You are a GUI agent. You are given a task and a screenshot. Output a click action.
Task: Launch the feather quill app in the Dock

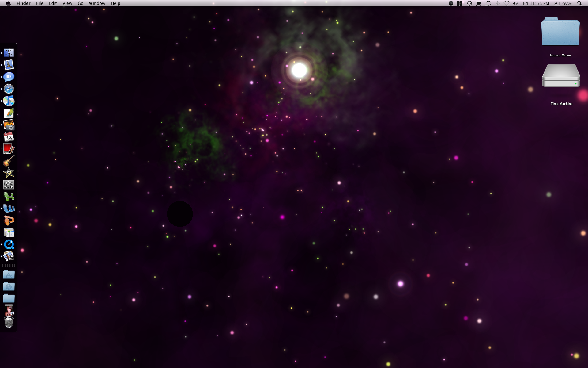9,113
